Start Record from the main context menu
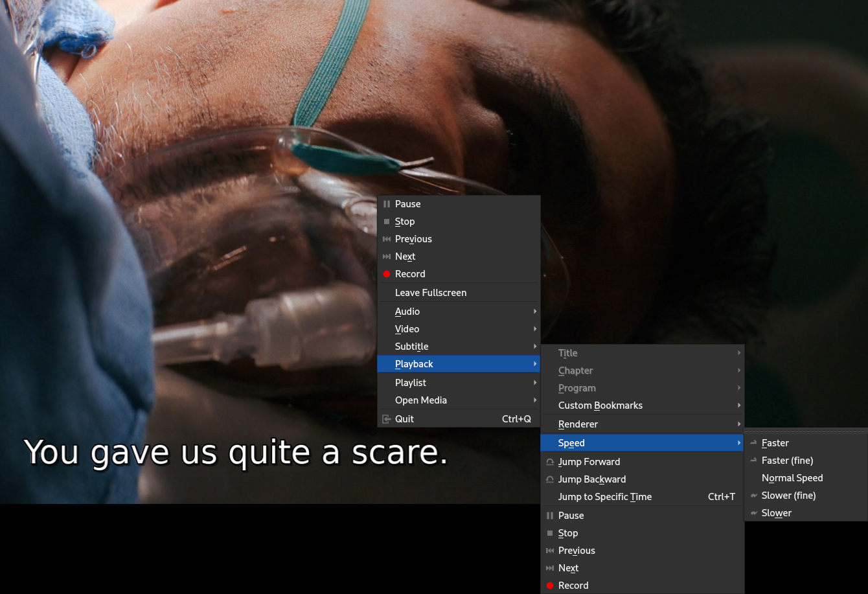The image size is (868, 594). pyautogui.click(x=459, y=274)
